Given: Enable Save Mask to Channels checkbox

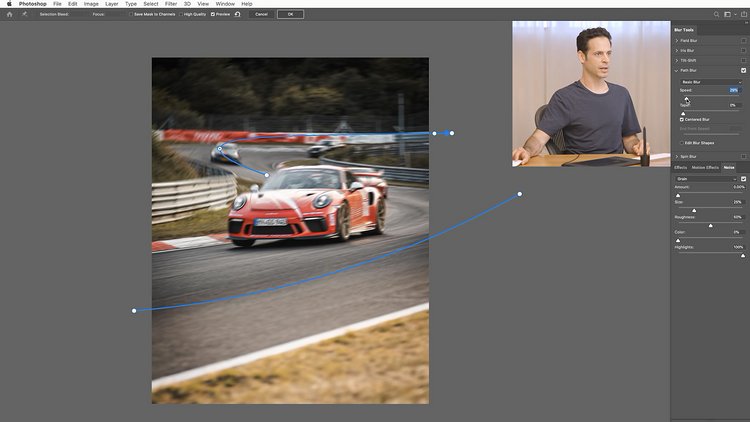Looking at the screenshot, I should (x=131, y=14).
